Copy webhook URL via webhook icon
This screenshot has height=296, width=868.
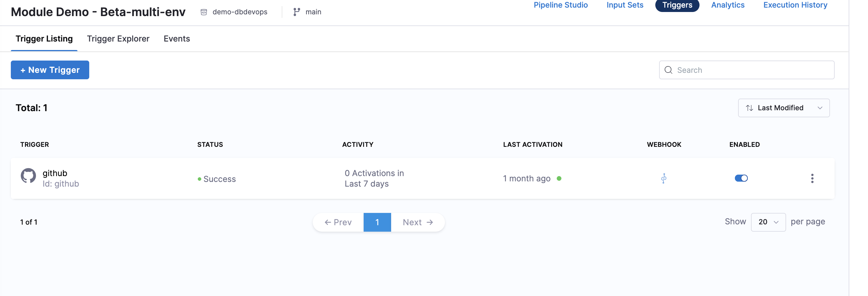(x=664, y=178)
